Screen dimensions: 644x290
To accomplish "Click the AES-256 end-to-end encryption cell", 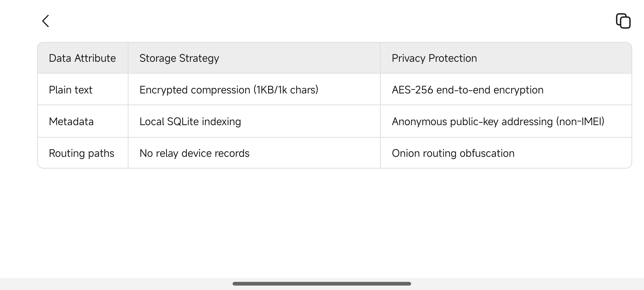I will point(506,89).
